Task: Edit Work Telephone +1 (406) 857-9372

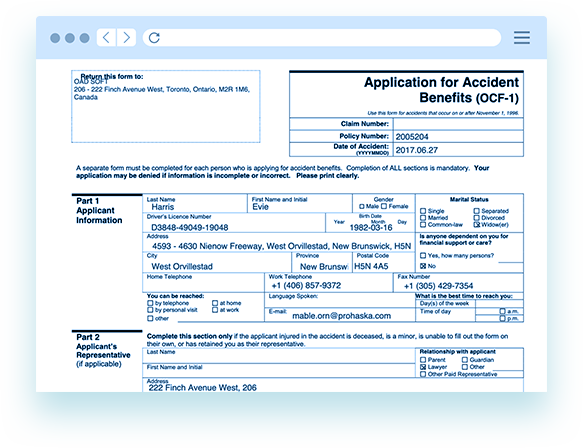Action: click(329, 283)
